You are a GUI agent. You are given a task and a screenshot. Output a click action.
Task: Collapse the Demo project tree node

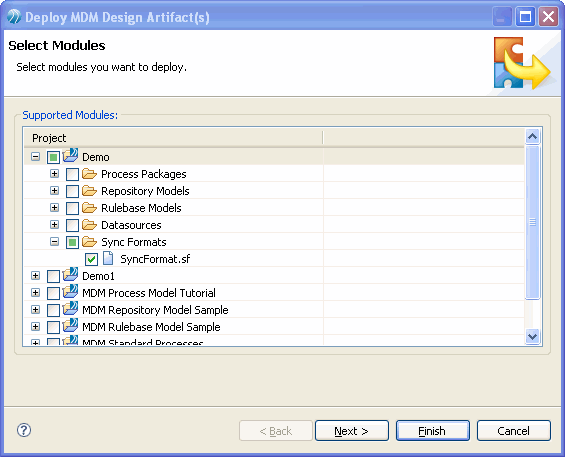pyautogui.click(x=35, y=157)
